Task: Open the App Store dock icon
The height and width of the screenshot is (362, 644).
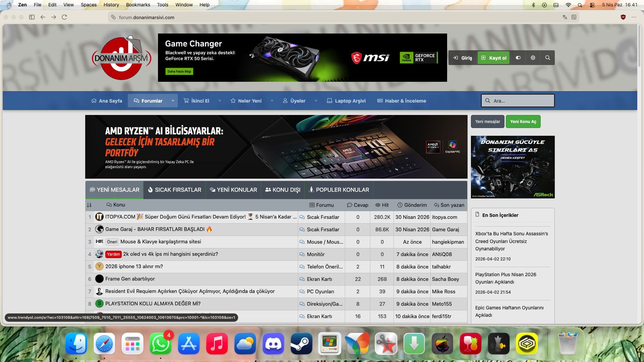Action: [x=189, y=344]
